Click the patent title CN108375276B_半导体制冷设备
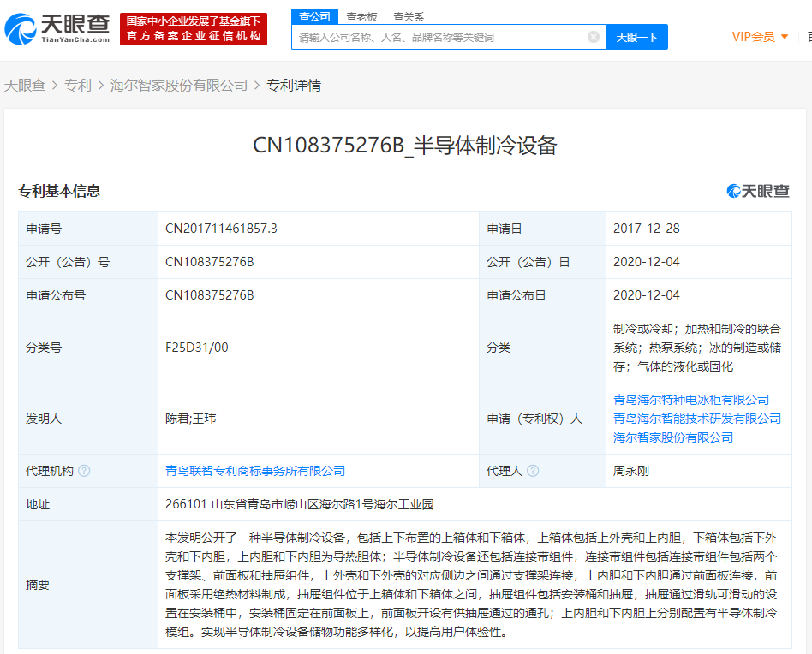812x654 pixels. (x=405, y=145)
